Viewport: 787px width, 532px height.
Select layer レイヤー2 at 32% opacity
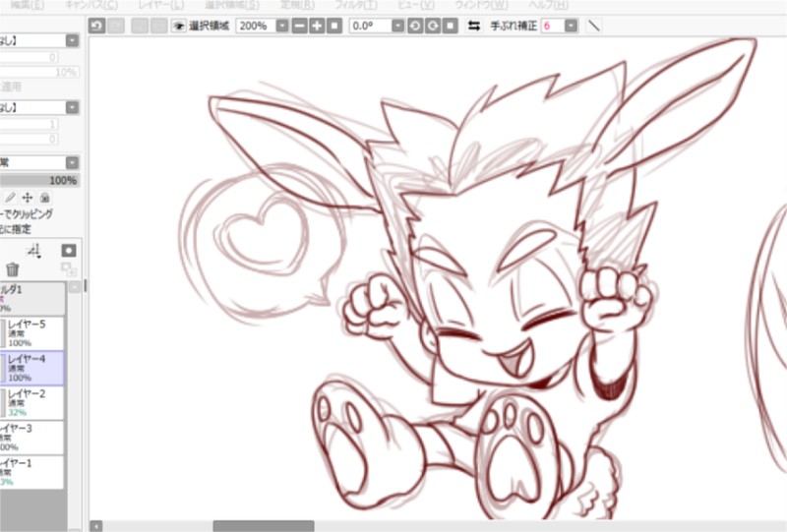[32, 402]
